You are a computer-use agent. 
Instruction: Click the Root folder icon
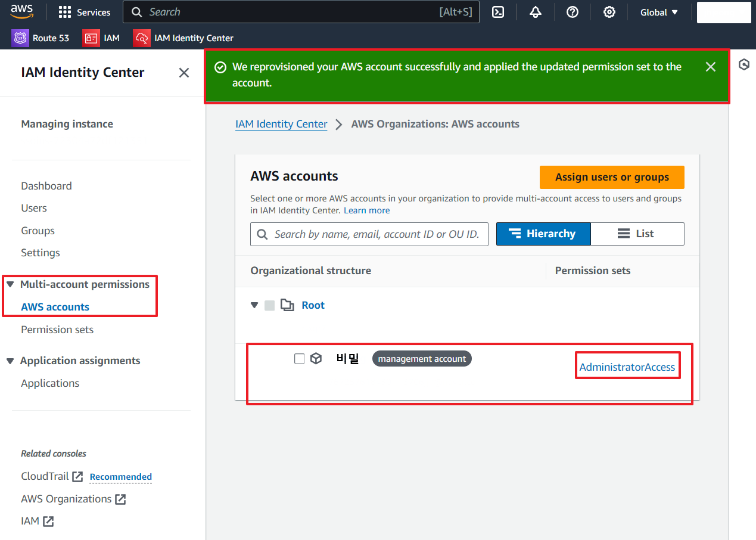287,306
